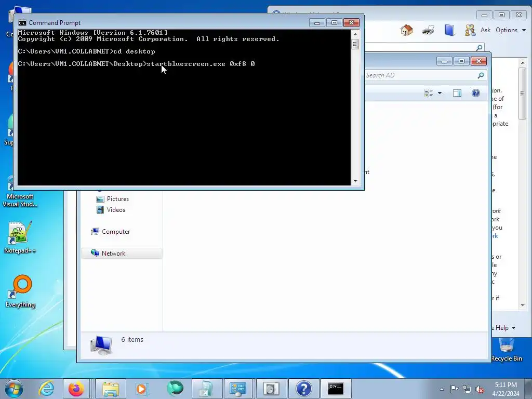Image resolution: width=532 pixels, height=399 pixels.
Task: Close the Command Prompt window
Action: tap(351, 23)
